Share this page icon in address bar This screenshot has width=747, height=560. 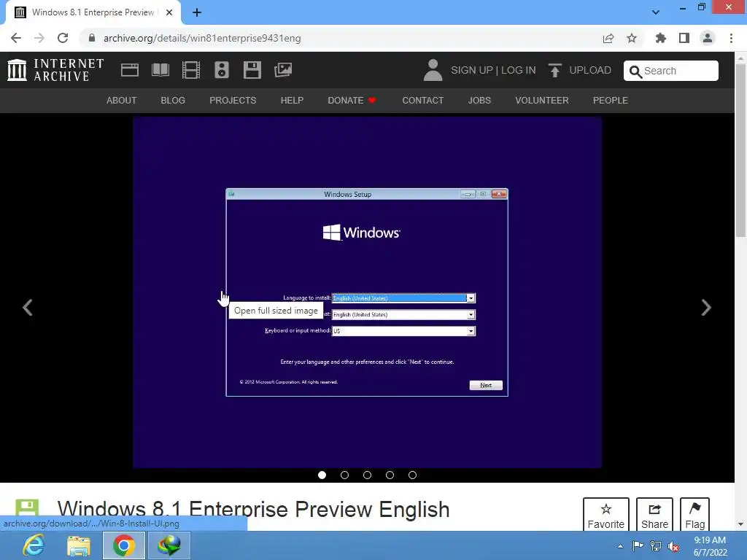(x=608, y=38)
